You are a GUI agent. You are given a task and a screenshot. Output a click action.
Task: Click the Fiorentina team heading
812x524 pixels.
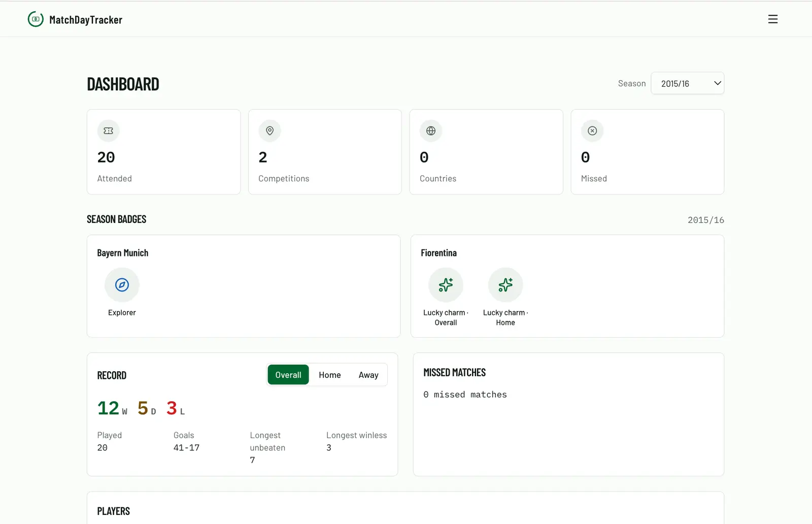[438, 253]
